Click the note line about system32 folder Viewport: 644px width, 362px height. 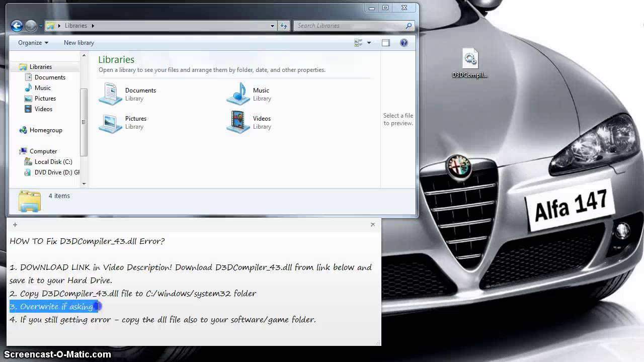[x=133, y=293]
